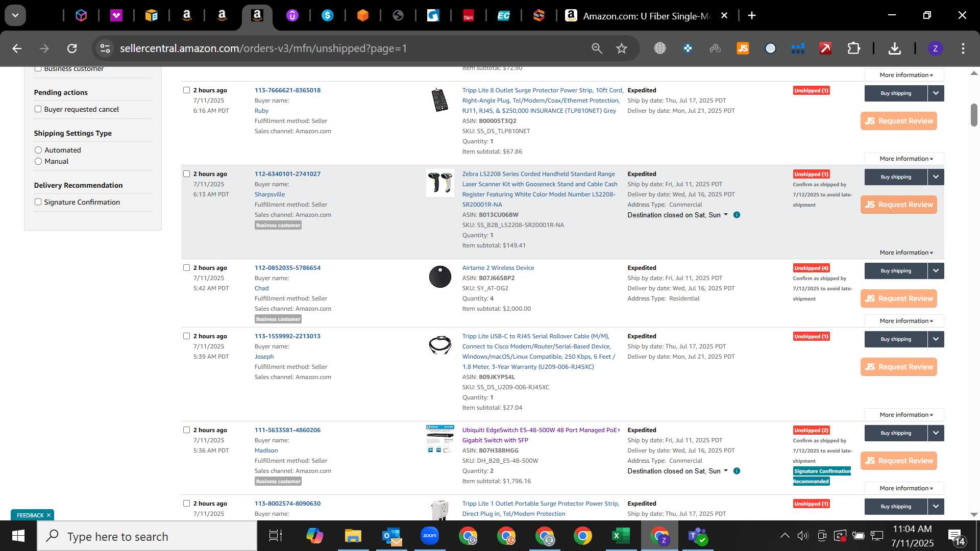Open Airtame 2 Wireless Device product link
The image size is (980, 551).
tap(498, 268)
